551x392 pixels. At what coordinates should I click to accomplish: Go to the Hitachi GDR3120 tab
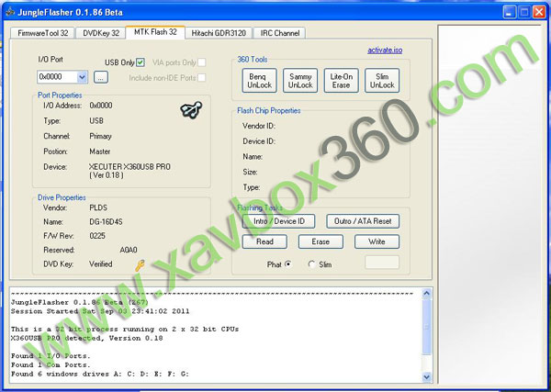(219, 33)
